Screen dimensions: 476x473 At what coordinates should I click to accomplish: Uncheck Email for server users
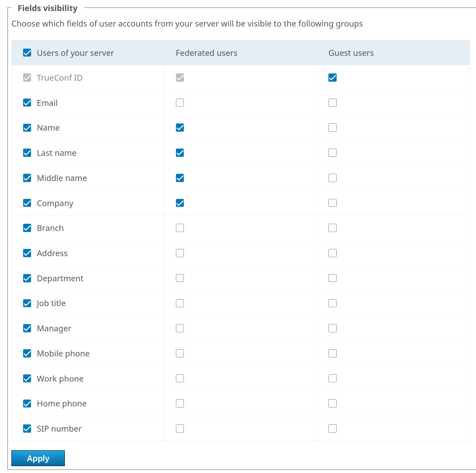pos(27,103)
